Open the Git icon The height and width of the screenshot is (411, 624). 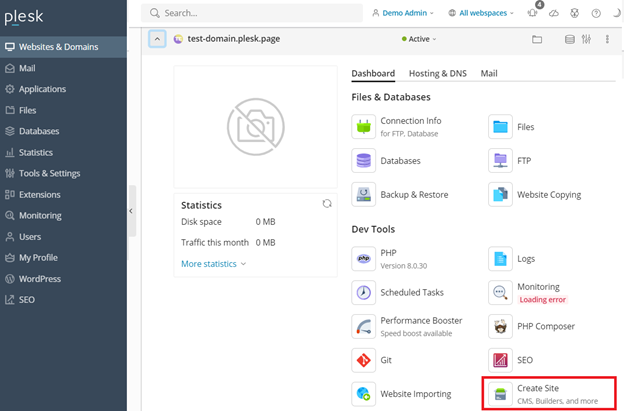[x=363, y=360]
